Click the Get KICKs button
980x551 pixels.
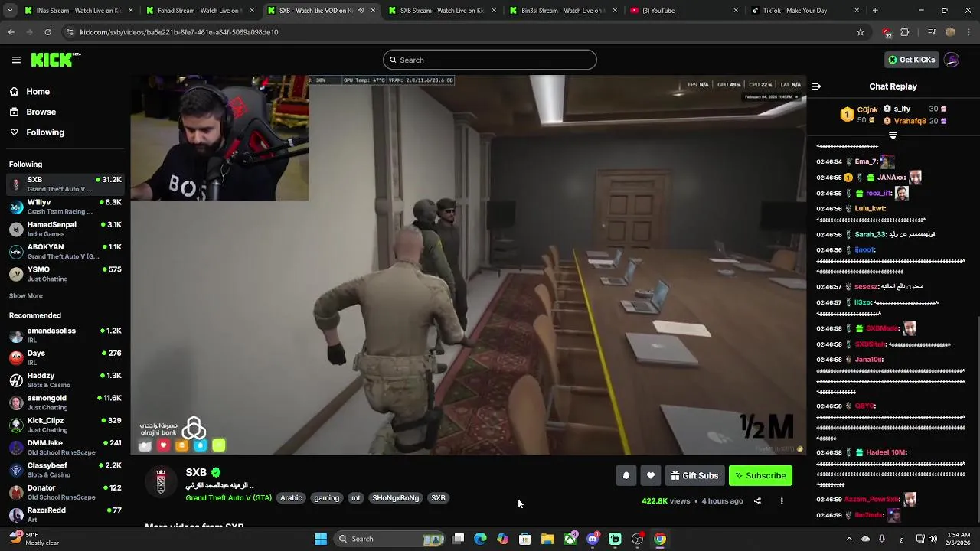pyautogui.click(x=911, y=60)
